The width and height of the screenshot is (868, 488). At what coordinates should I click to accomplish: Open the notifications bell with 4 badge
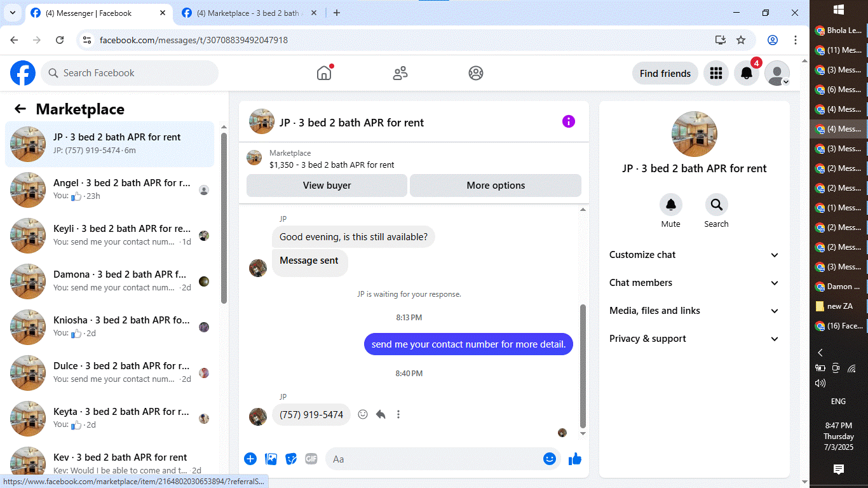[747, 73]
